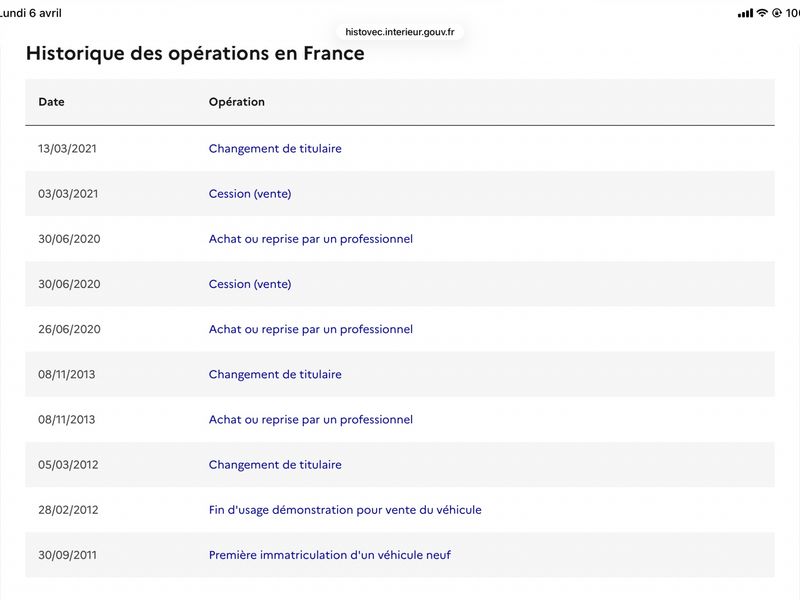Click the Historique des opérations en France heading

coord(195,54)
